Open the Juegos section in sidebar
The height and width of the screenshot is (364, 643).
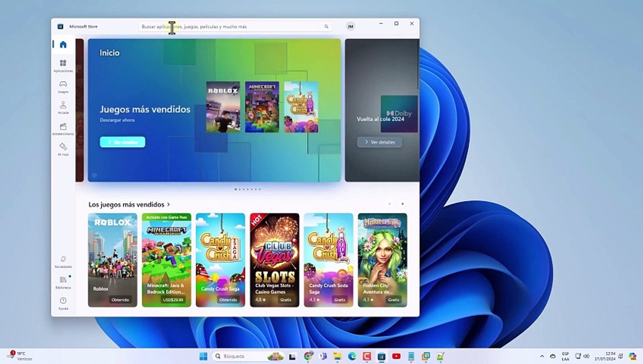click(63, 86)
